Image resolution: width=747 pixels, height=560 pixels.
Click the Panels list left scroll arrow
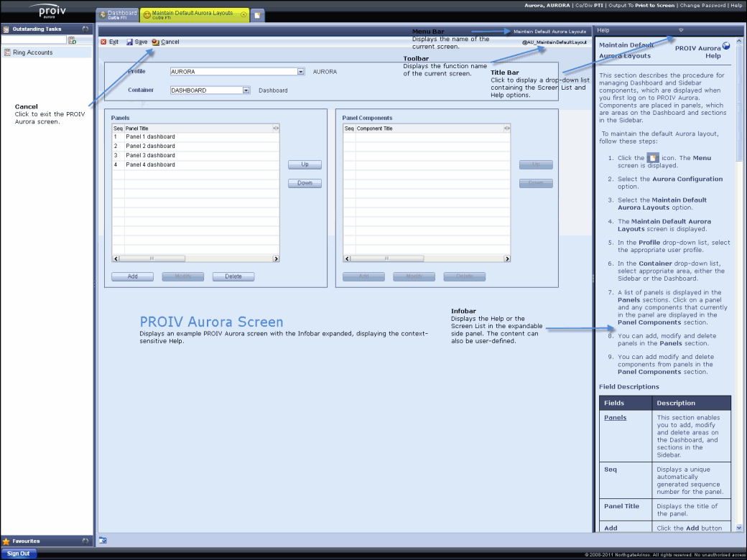point(116,258)
